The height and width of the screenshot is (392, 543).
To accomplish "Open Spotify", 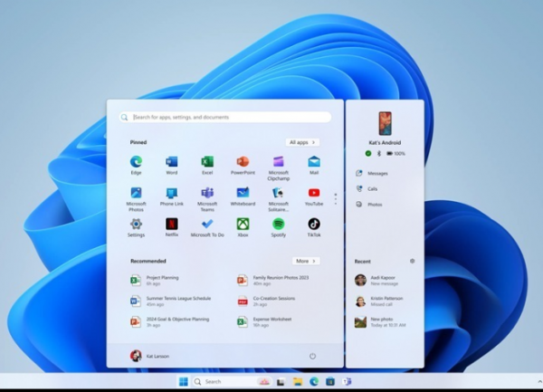I will coord(279,227).
